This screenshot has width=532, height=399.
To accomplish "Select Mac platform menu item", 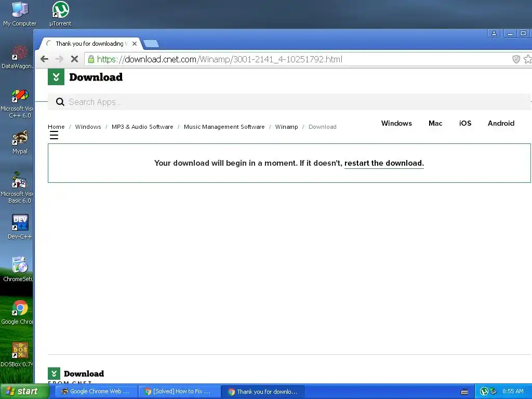I will (x=435, y=123).
